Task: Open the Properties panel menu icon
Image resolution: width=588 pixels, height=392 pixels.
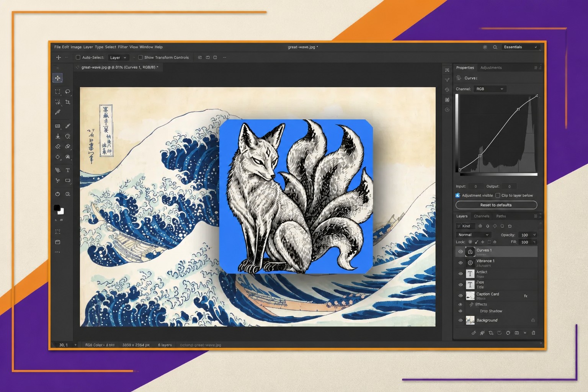Action: pyautogui.click(x=536, y=68)
